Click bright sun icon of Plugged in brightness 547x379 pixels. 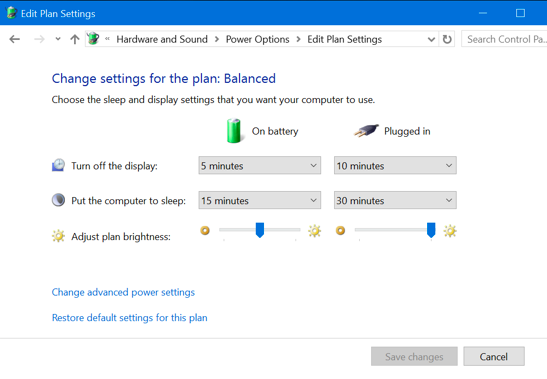click(x=450, y=231)
